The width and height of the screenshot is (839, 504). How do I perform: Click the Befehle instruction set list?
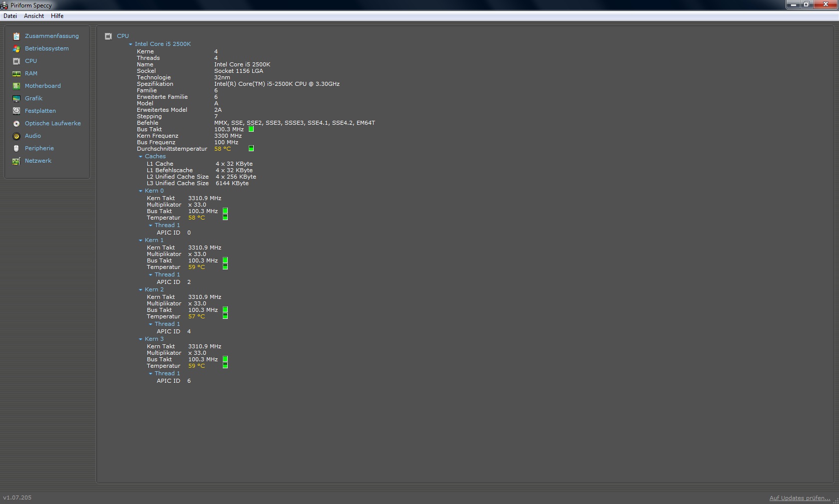coord(295,123)
